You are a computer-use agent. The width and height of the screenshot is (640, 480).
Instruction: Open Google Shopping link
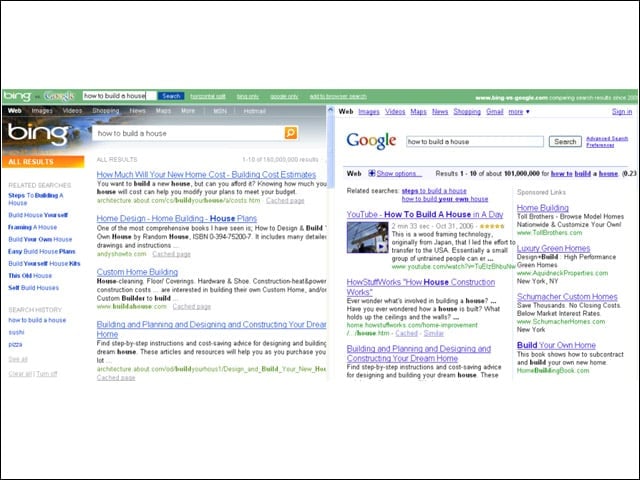coord(467,111)
